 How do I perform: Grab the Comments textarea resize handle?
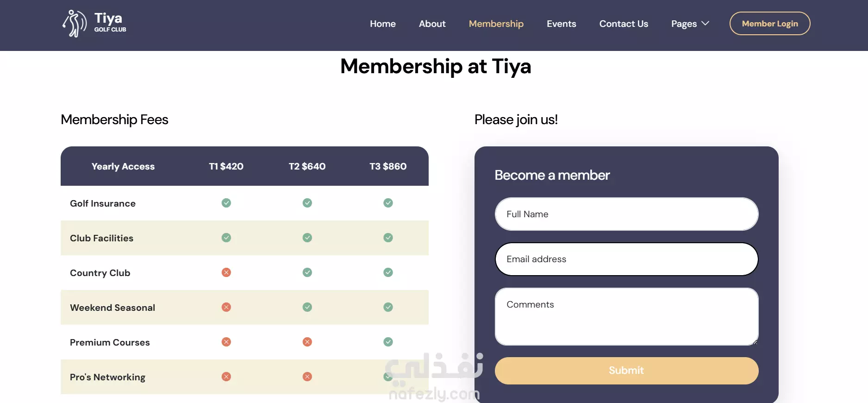(755, 342)
